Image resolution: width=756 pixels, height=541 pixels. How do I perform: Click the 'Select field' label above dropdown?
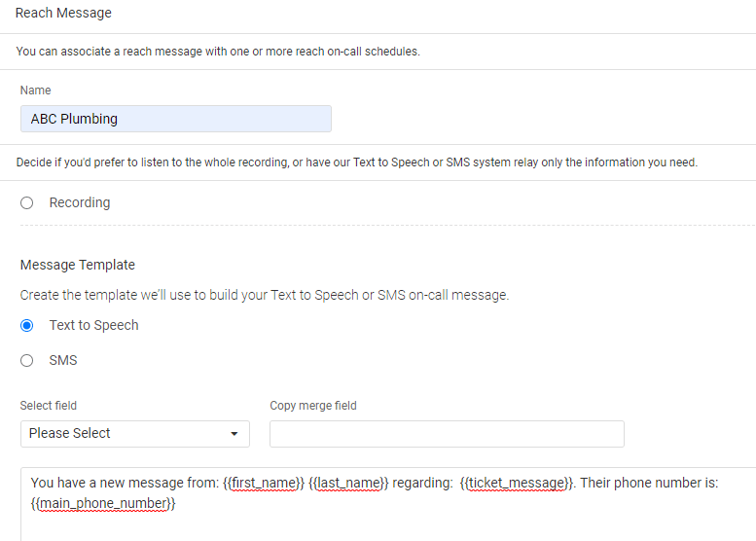click(x=49, y=405)
